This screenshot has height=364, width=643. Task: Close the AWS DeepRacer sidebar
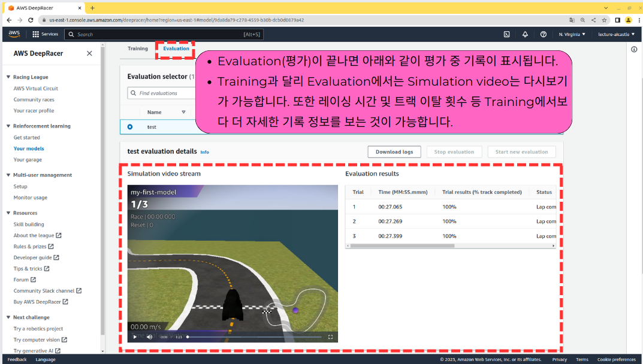click(x=89, y=53)
